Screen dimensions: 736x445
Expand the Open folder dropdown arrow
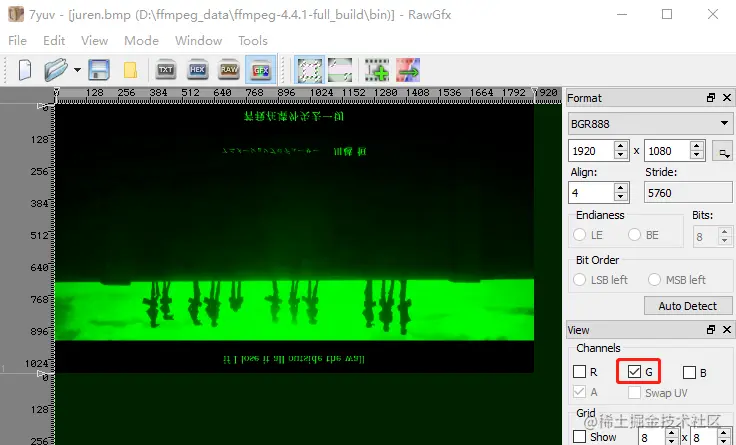[x=77, y=70]
